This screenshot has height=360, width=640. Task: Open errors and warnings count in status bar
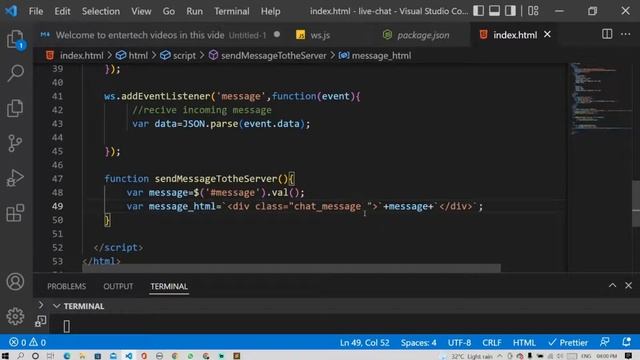click(28, 342)
